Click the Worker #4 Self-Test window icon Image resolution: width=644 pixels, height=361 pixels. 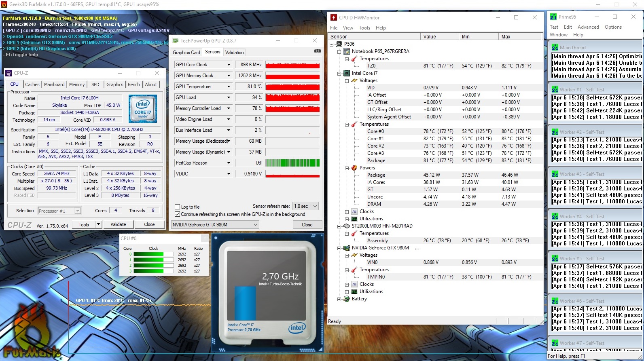(555, 216)
